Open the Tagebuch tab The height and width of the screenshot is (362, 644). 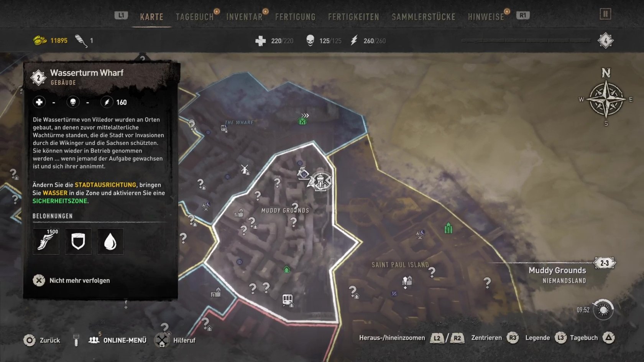tap(195, 17)
